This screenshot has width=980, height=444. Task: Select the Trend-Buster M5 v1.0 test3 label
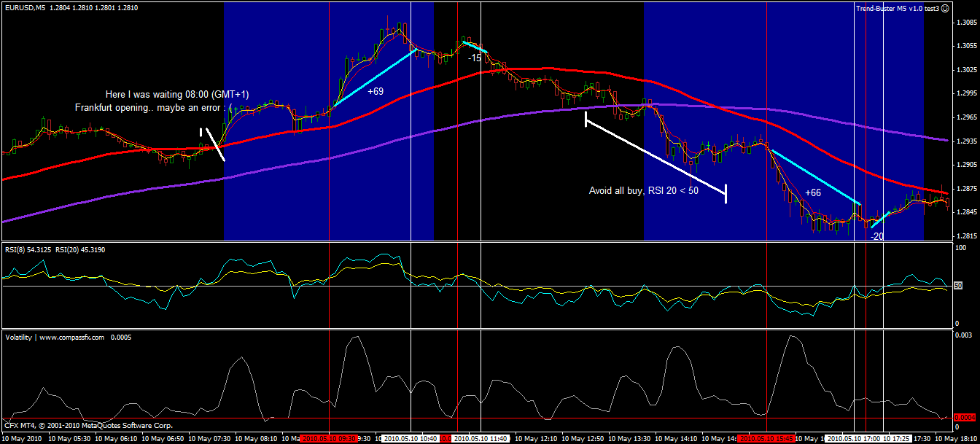pos(897,8)
